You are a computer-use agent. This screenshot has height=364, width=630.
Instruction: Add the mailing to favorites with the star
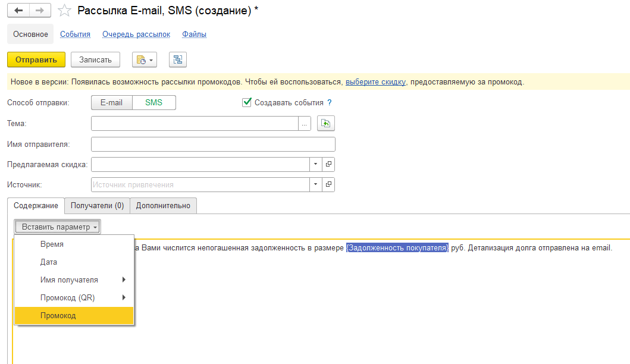[65, 11]
